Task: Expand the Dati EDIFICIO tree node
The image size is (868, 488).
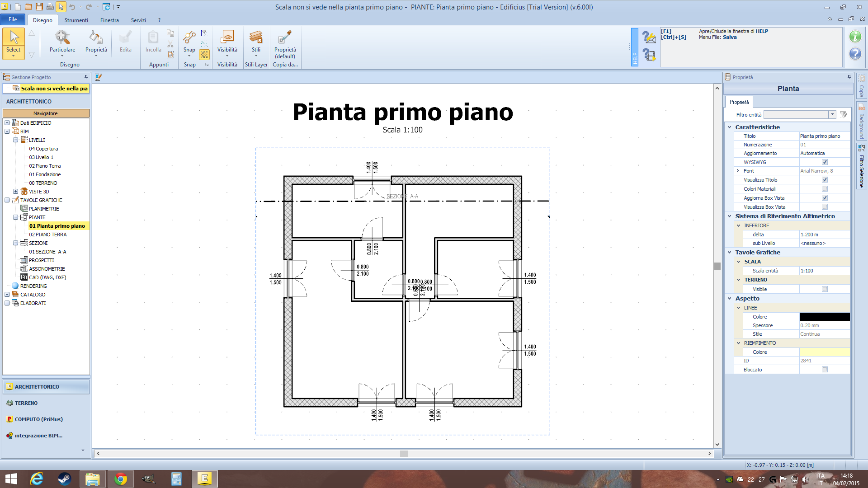Action: pos(7,123)
